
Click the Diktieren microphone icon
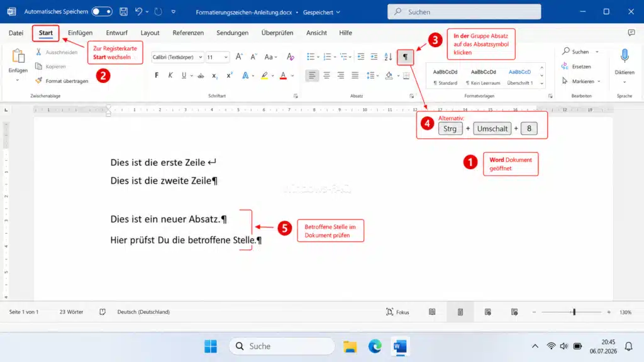coord(625,56)
